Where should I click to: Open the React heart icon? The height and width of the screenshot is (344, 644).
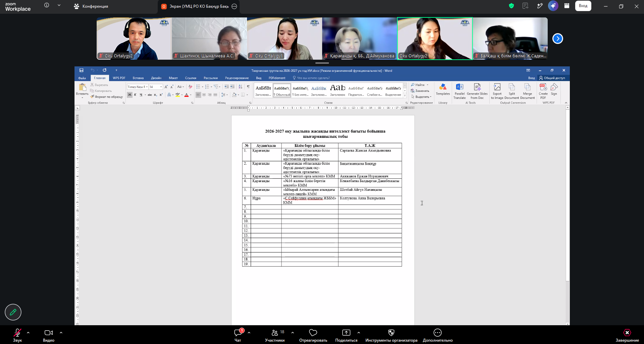pos(313,333)
